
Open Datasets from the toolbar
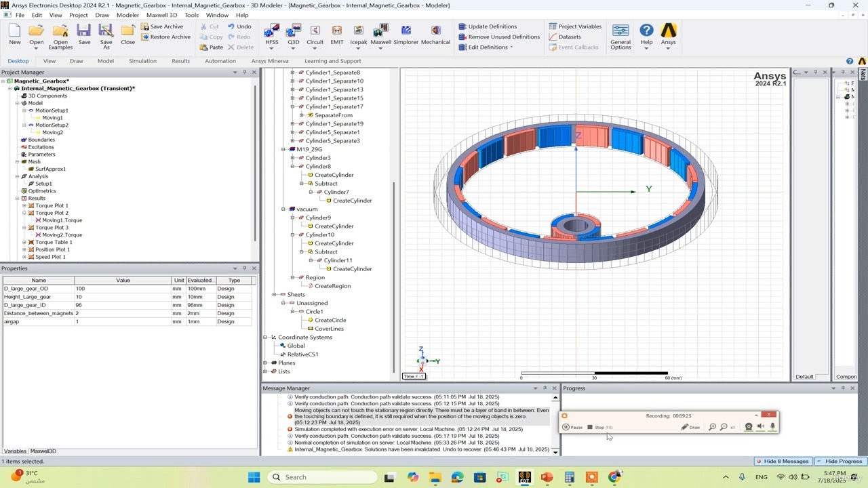pyautogui.click(x=565, y=37)
